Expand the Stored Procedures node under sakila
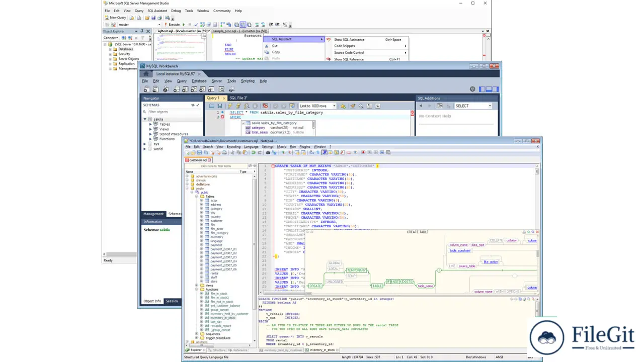The image size is (644, 362). [150, 134]
